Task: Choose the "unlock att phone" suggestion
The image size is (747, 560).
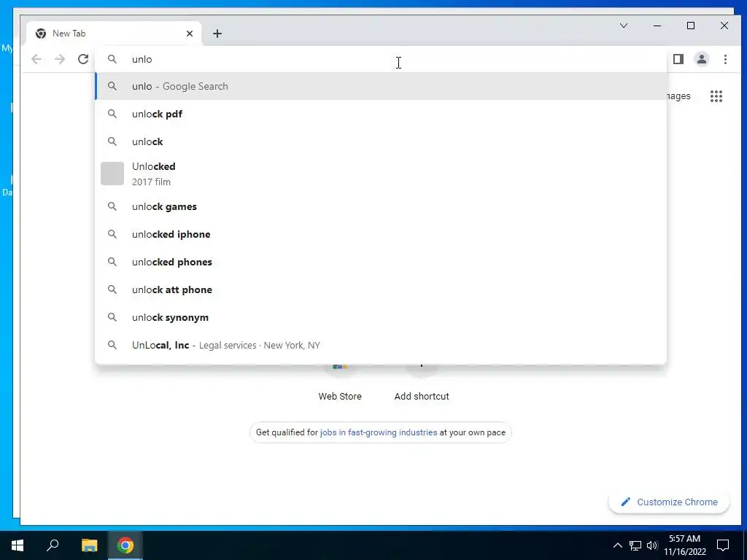Action: 381,289
